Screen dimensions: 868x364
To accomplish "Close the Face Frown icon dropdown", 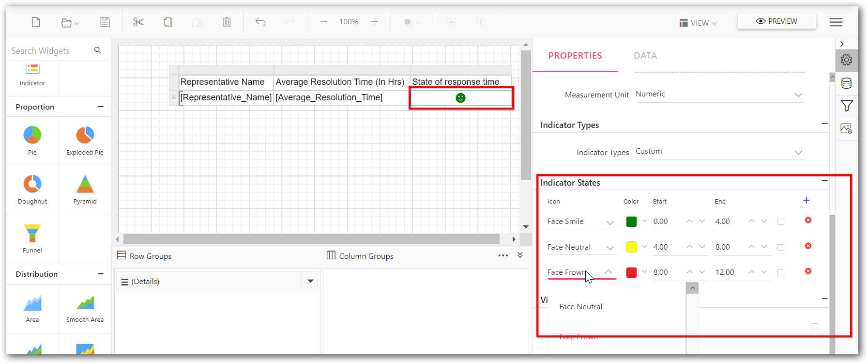I will pos(609,272).
